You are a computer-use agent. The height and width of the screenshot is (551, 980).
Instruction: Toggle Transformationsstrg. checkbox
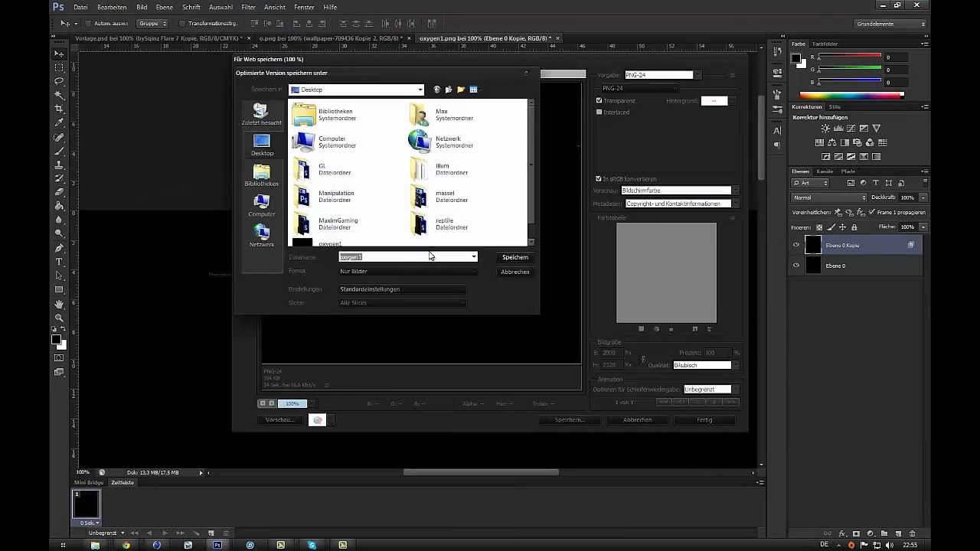[181, 24]
